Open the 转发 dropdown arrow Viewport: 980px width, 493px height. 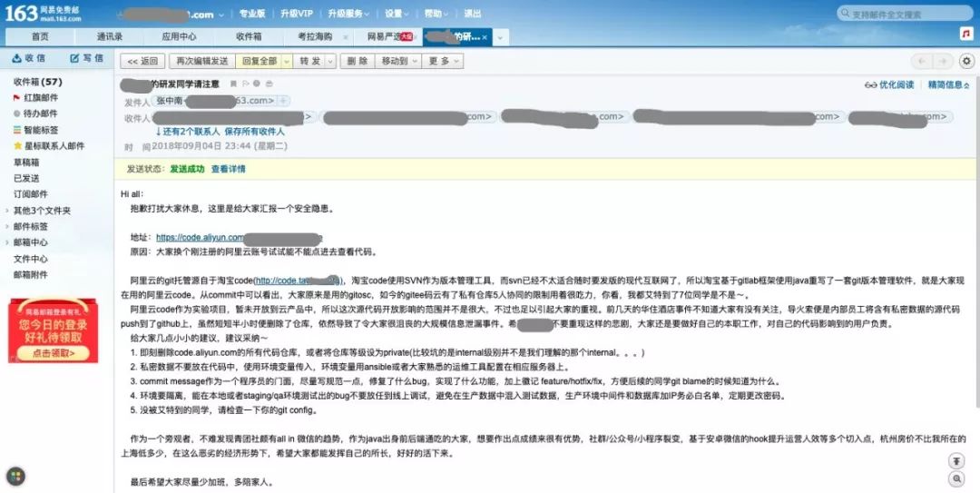point(330,62)
